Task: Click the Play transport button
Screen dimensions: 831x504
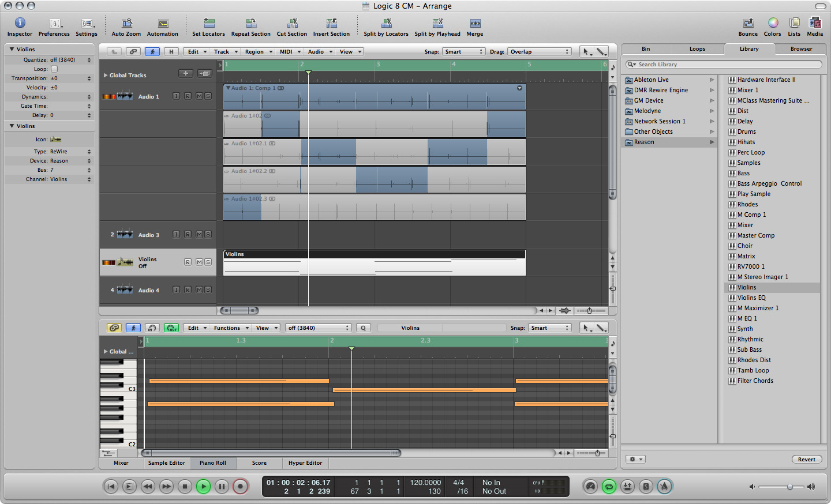Action: pos(203,486)
